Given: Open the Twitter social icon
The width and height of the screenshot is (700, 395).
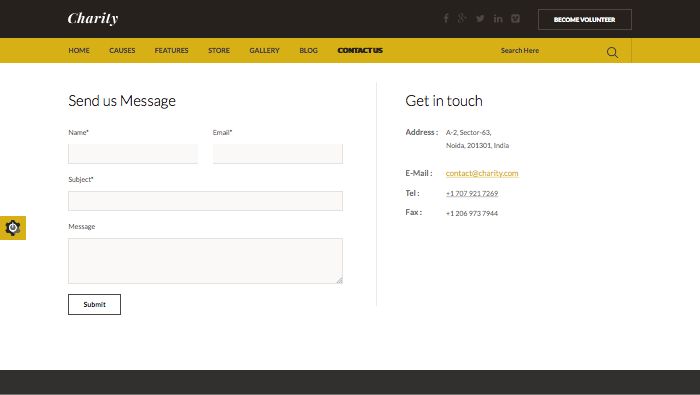Looking at the screenshot, I should pyautogui.click(x=480, y=18).
